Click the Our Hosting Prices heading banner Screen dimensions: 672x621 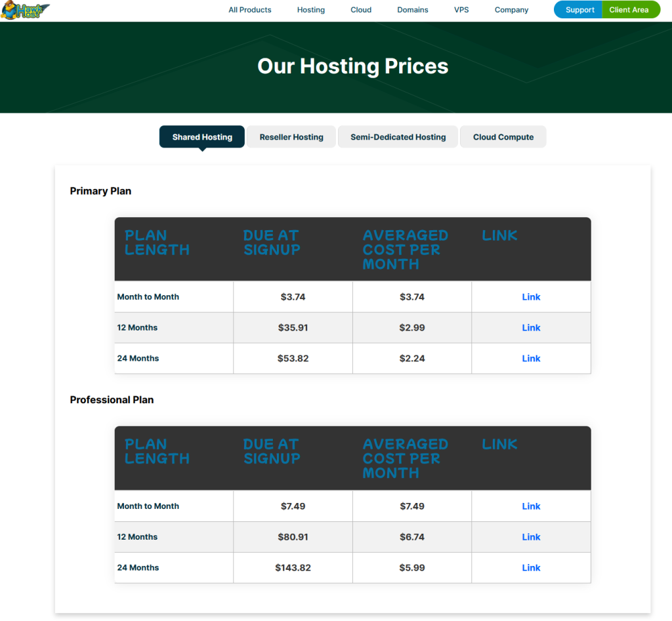click(x=352, y=66)
